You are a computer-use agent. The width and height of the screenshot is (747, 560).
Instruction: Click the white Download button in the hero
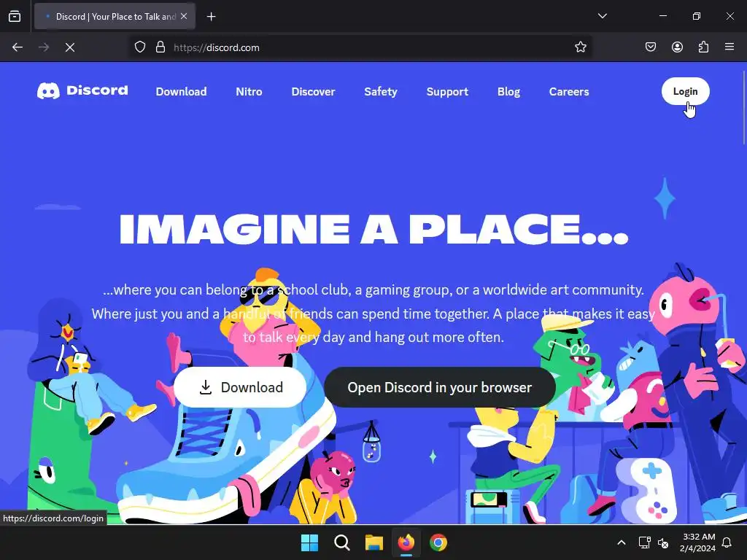[x=240, y=387]
